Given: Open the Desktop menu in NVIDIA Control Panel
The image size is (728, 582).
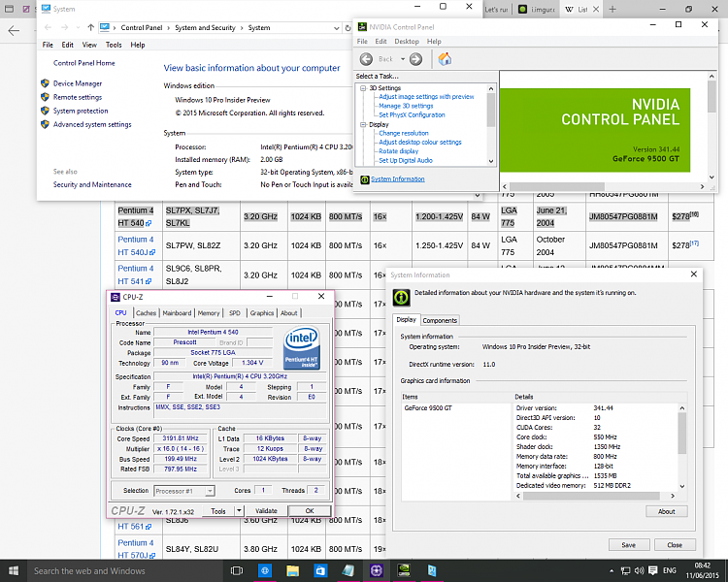Looking at the screenshot, I should (x=407, y=42).
